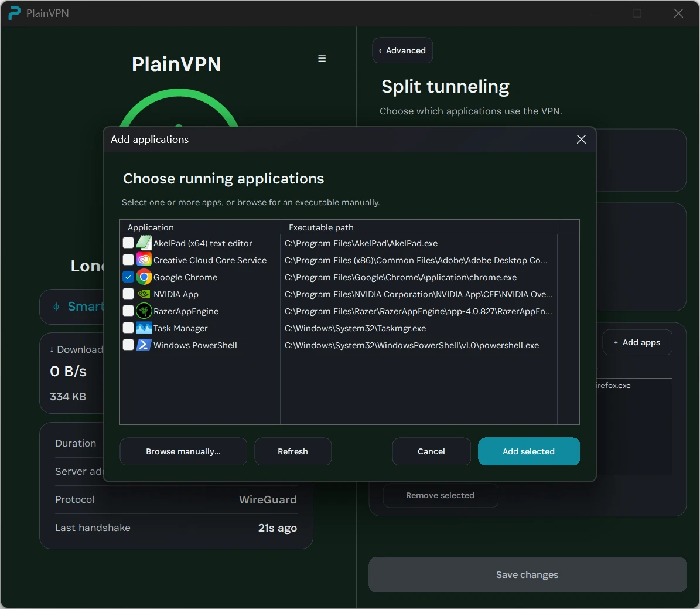
Task: Check the AkelPad (x64) text editor checkbox
Action: coord(128,243)
